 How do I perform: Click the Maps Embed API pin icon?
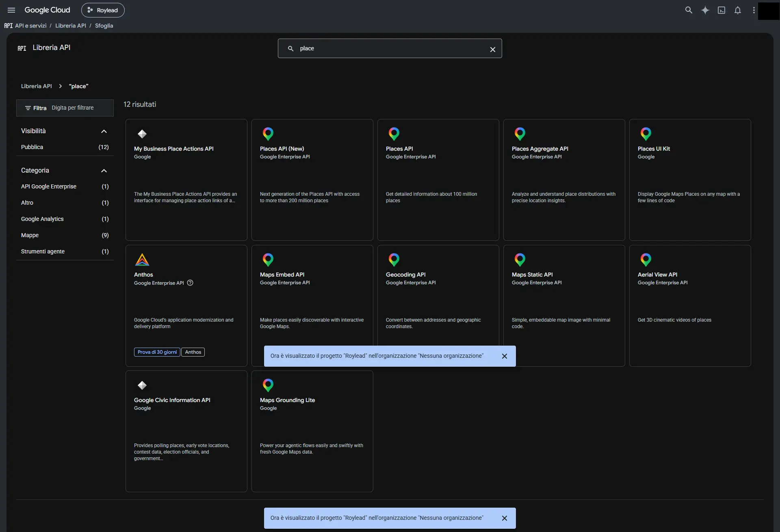pyautogui.click(x=268, y=260)
